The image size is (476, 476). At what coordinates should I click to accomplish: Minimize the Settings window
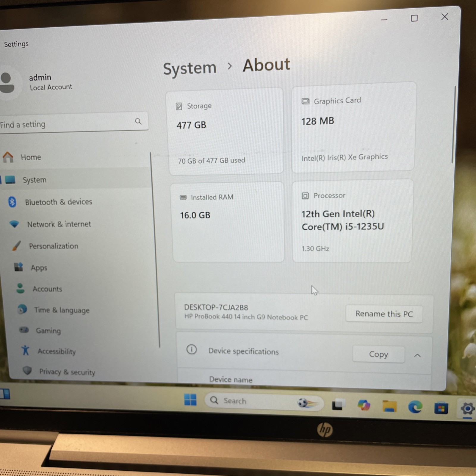pyautogui.click(x=384, y=20)
